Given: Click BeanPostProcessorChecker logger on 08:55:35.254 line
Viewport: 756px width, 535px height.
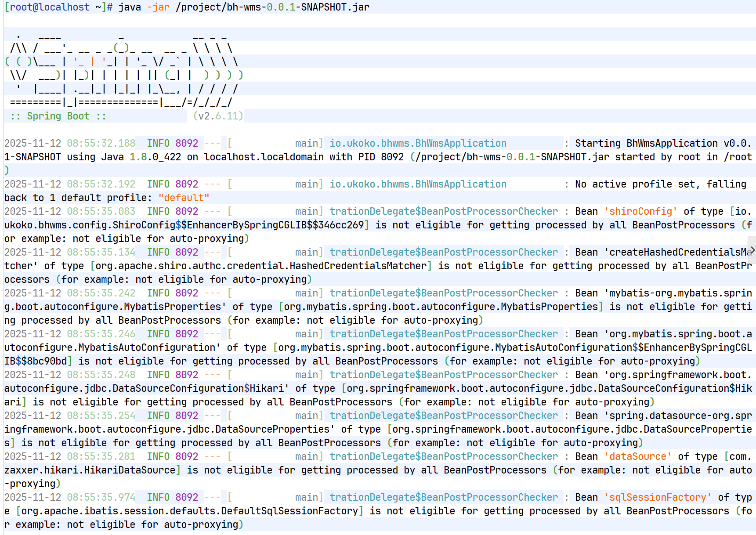Looking at the screenshot, I should (444, 416).
